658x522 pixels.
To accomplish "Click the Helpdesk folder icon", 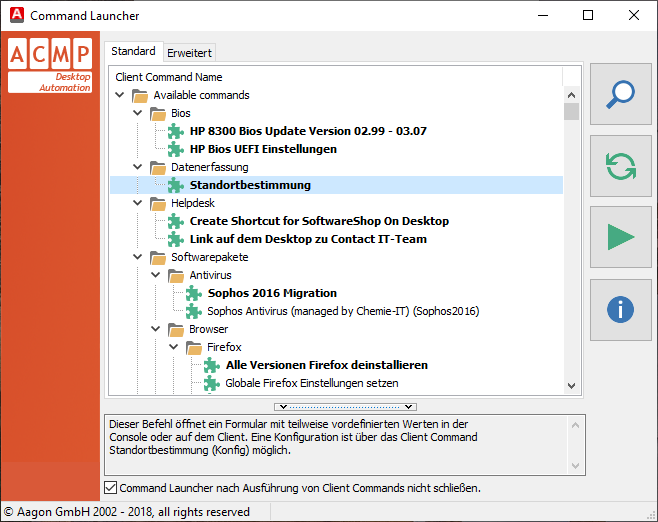I will [158, 203].
